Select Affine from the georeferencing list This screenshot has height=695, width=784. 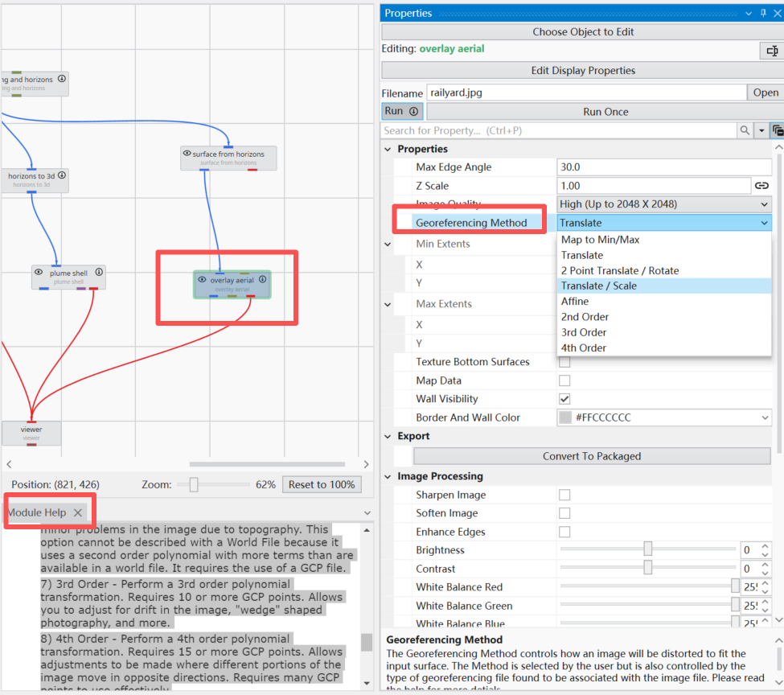click(575, 301)
